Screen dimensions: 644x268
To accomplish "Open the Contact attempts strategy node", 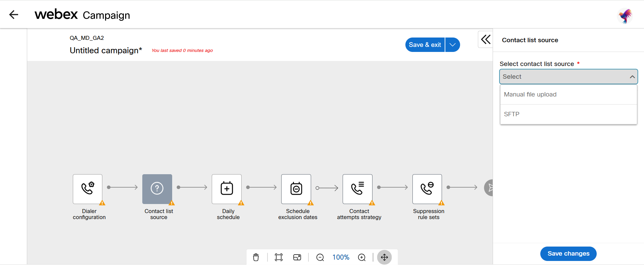I will [357, 189].
